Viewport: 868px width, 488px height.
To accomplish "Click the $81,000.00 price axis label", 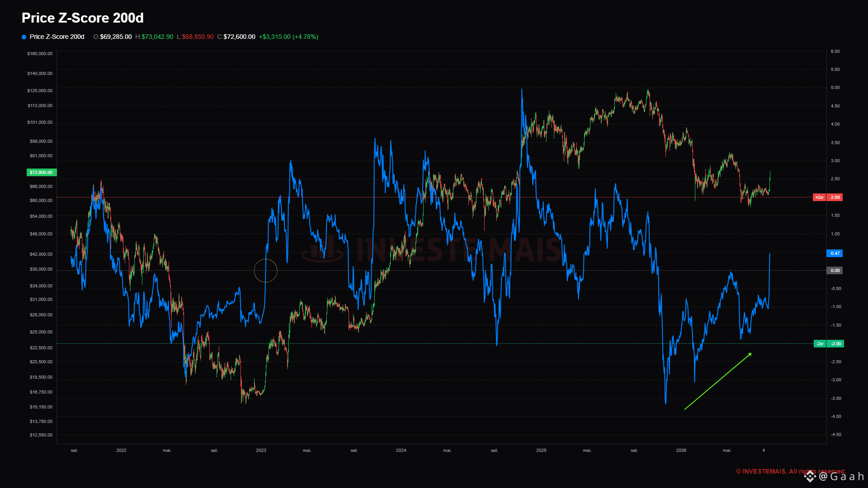I will (41, 155).
